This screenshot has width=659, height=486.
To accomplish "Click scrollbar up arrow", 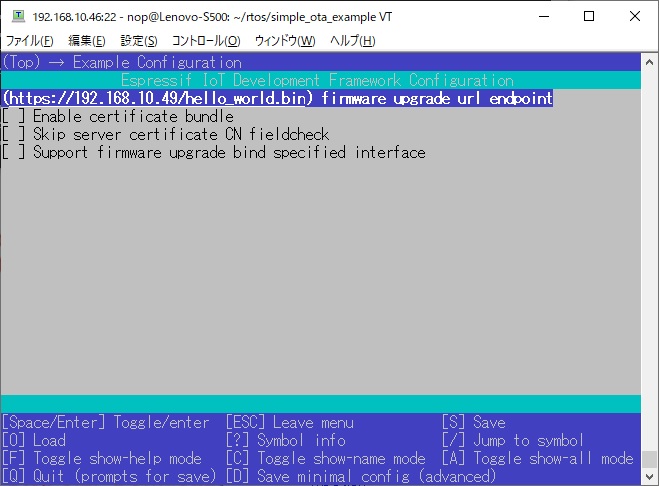I will click(649, 62).
